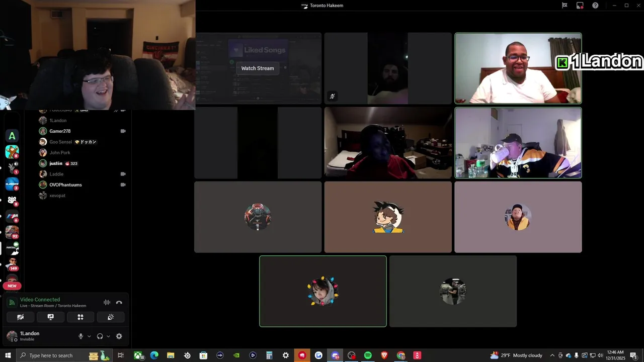Open the green 'A' server icon

click(12, 136)
